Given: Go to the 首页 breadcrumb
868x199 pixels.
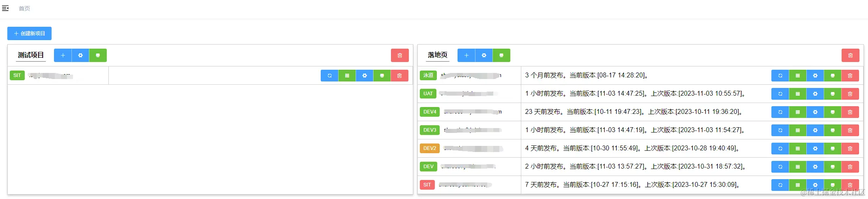Looking at the screenshot, I should (x=24, y=9).
